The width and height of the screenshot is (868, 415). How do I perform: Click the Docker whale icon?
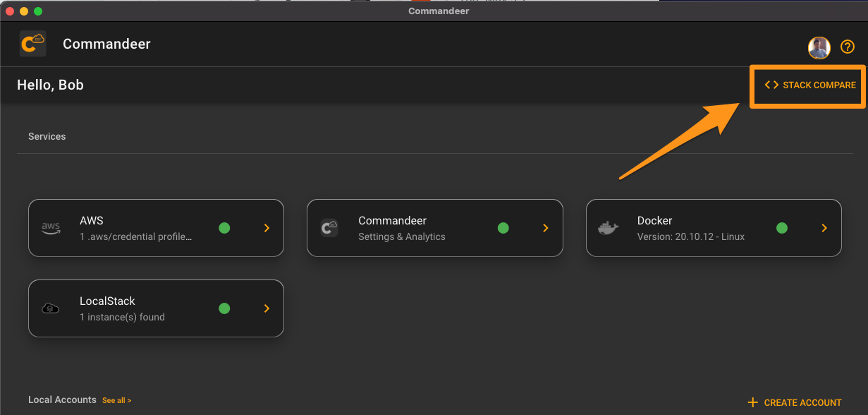click(x=608, y=228)
